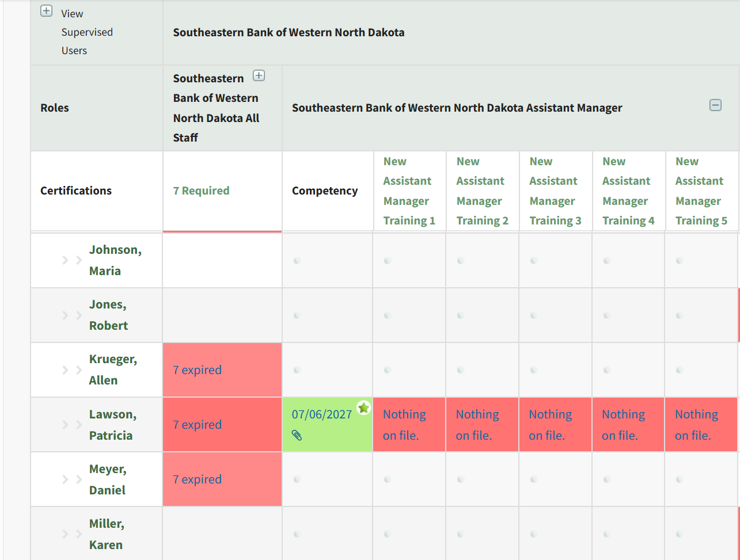Open Meyer, Daniel's profile link

point(108,479)
